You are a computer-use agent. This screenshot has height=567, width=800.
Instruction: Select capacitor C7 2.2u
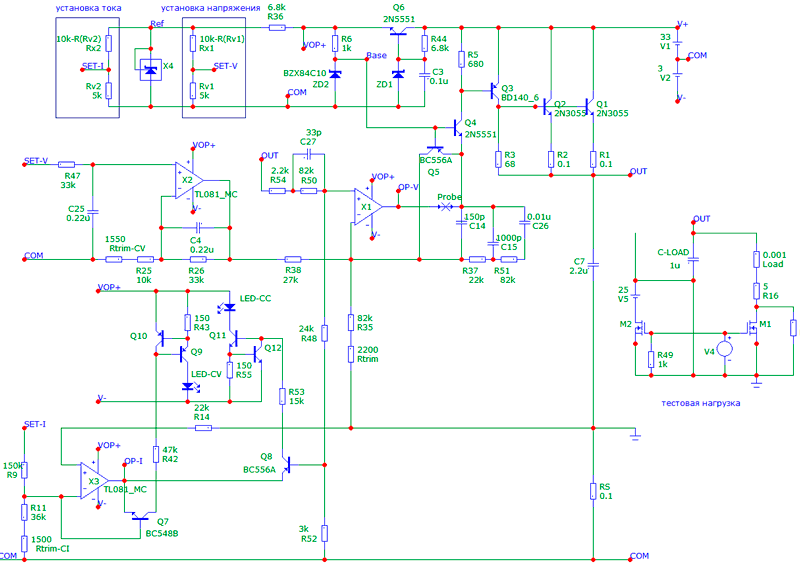click(x=593, y=265)
